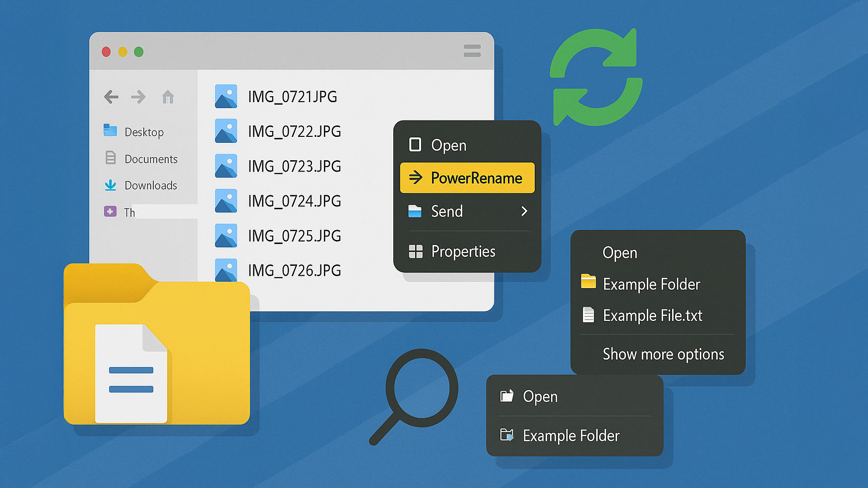Open the hamburger menu in the title bar
Screen dimensions: 868x488
coord(472,51)
